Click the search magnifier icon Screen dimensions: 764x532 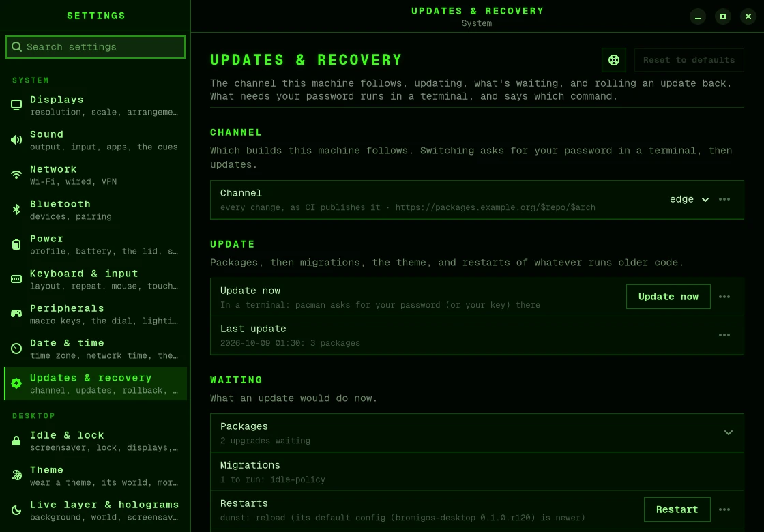[16, 47]
